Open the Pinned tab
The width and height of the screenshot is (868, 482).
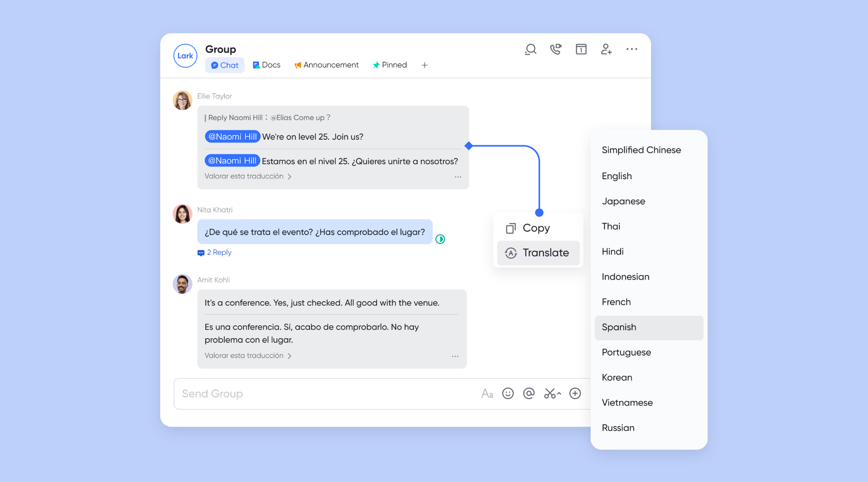click(x=390, y=65)
